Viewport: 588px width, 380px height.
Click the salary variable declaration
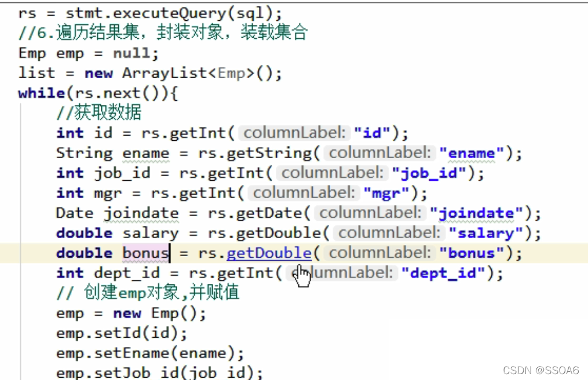(151, 233)
